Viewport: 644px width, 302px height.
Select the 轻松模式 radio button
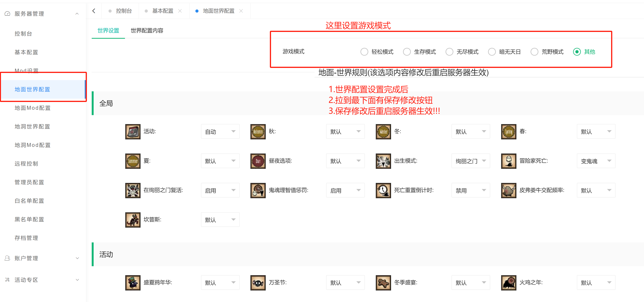click(x=364, y=52)
